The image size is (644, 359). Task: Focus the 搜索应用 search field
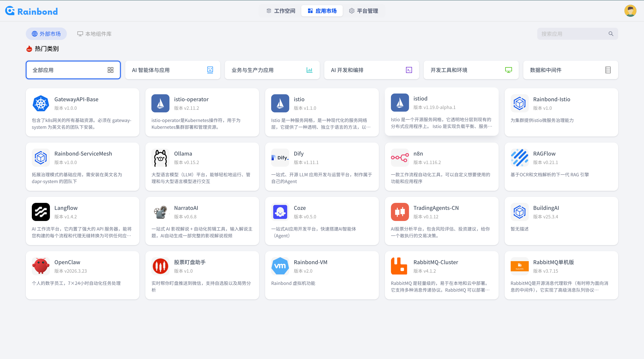pyautogui.click(x=578, y=34)
